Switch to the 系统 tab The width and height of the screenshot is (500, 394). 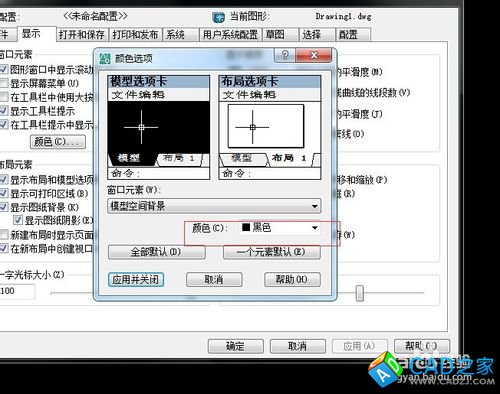(x=180, y=35)
